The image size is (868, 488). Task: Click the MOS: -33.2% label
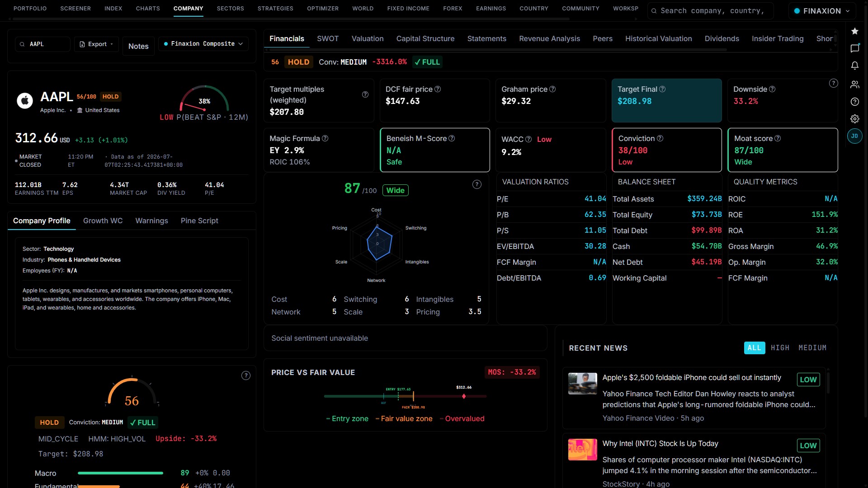click(512, 372)
